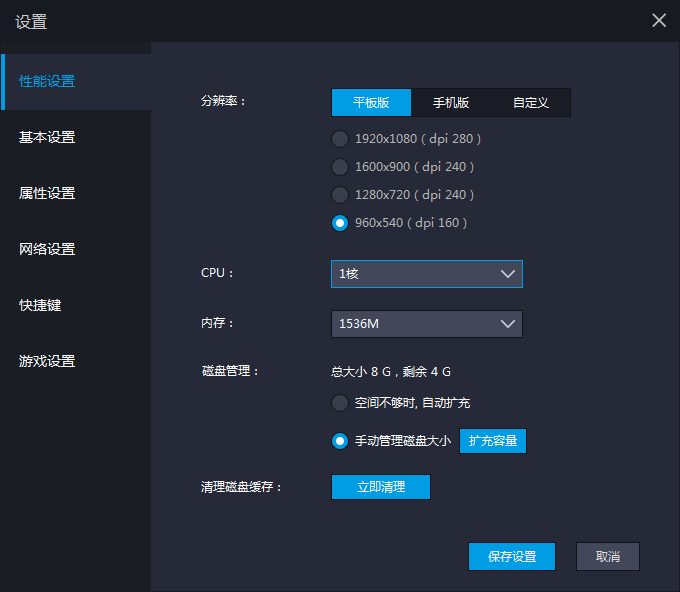680x592 pixels.
Task: Open 基本设置 in the sidebar
Action: (x=47, y=137)
